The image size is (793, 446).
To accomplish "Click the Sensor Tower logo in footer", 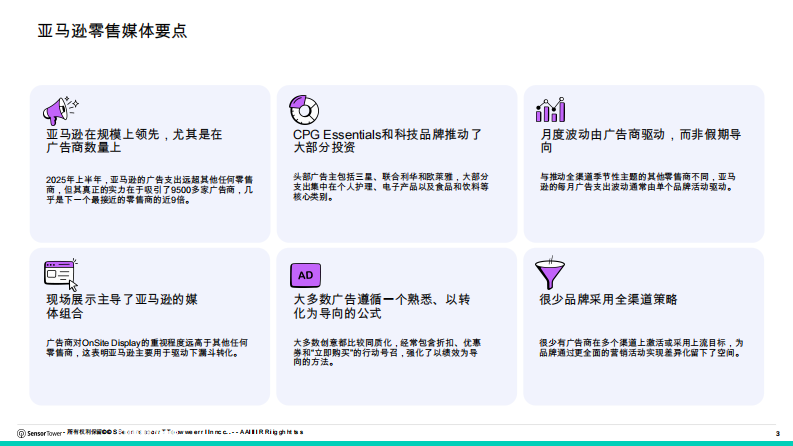I will click(39, 433).
